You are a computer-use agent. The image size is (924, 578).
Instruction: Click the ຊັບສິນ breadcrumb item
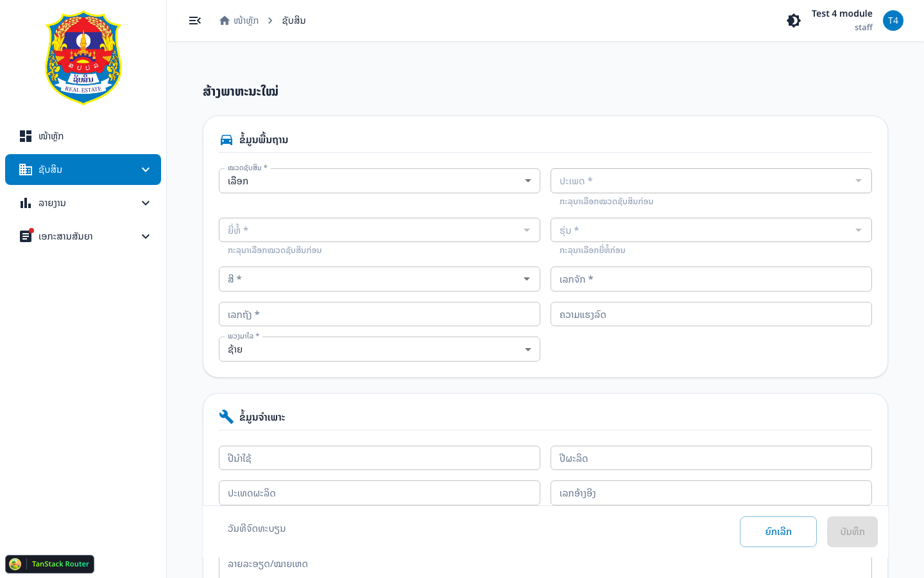294,21
